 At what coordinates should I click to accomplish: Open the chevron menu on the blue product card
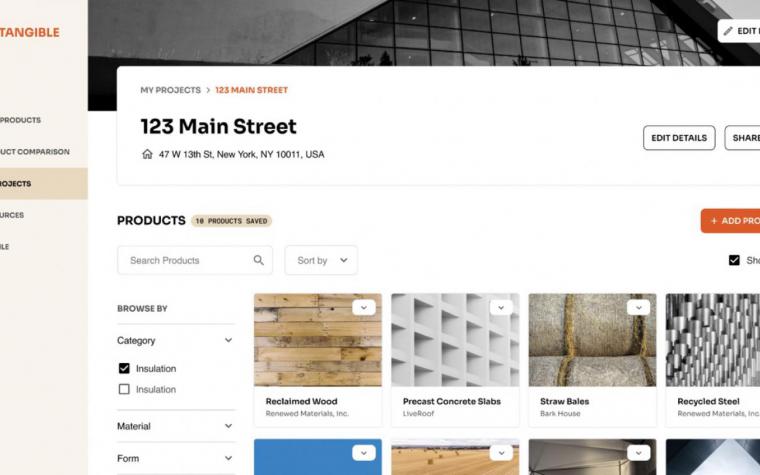point(364,453)
